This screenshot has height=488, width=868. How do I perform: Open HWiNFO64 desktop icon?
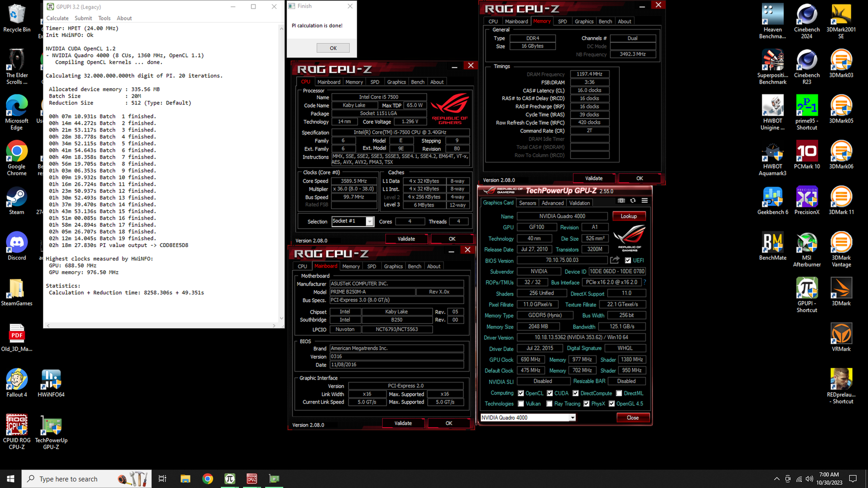click(x=51, y=383)
